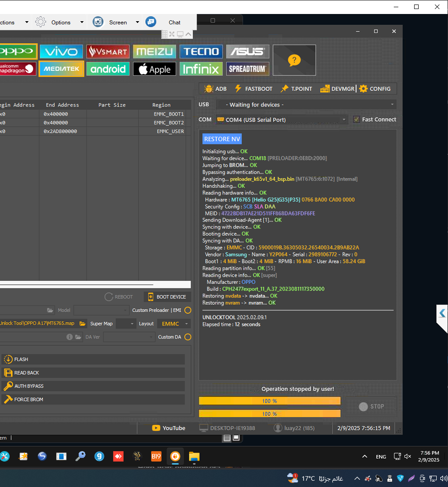Open DEVMGR device manager
The height and width of the screenshot is (487, 448).
(x=337, y=89)
